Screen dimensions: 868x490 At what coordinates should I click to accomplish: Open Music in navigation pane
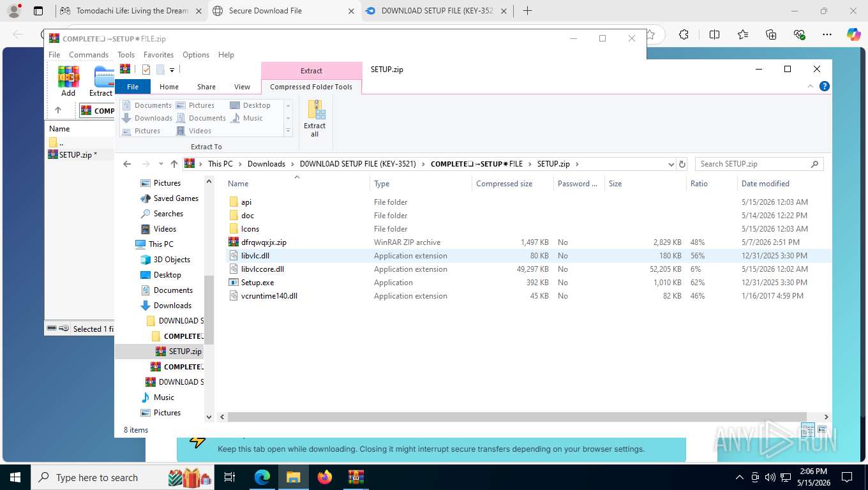point(164,397)
